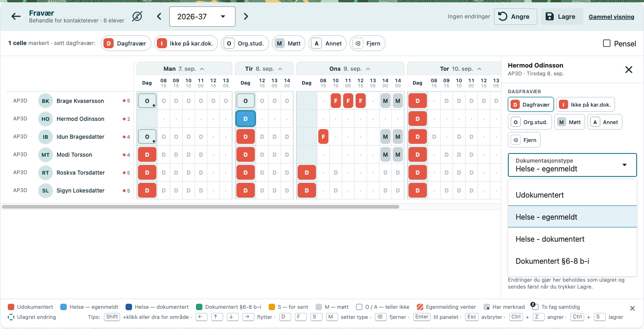Viewport: 644px width, 329px height.
Task: Click the MT avatar for Modi Torsson
Action: tap(46, 155)
